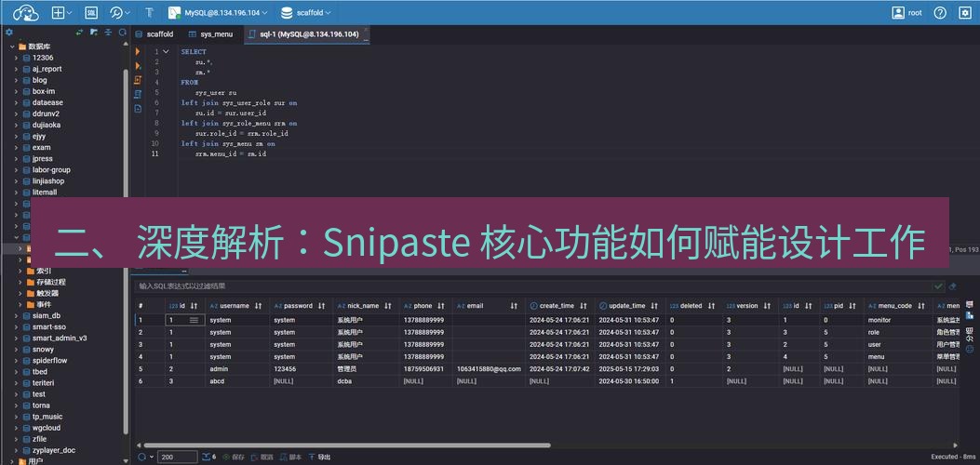Select the zyplayer_doc database

[x=54, y=451]
